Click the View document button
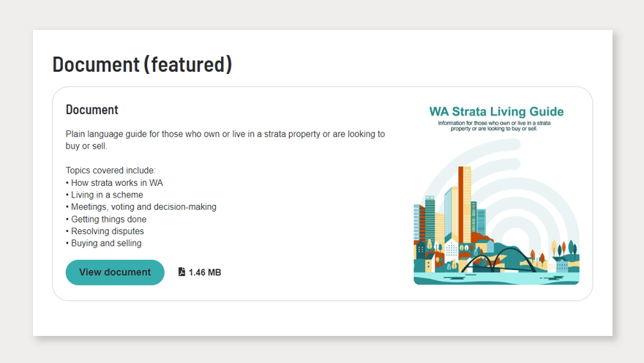644x363 pixels. (x=115, y=272)
